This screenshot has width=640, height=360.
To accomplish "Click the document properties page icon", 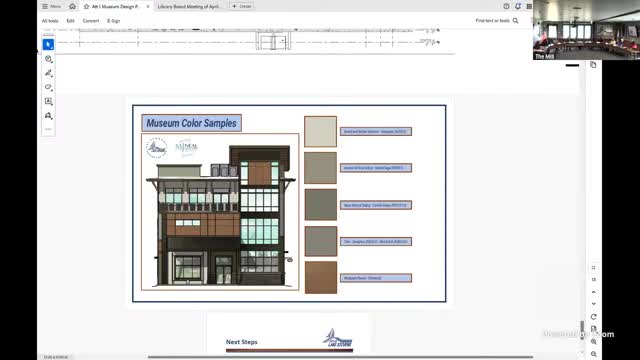I will pos(593,329).
